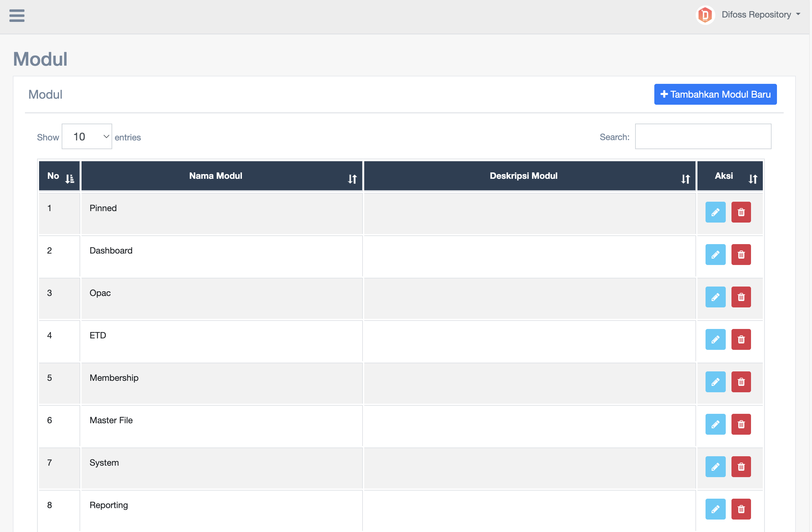This screenshot has height=532, width=812.
Task: Focus the Search input field
Action: click(702, 136)
